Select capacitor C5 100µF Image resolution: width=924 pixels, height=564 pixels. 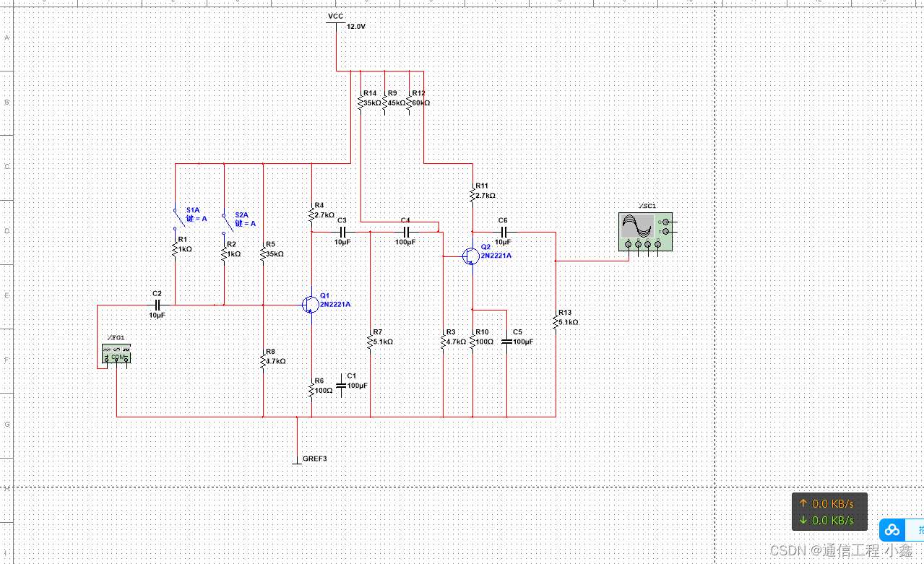pyautogui.click(x=506, y=342)
